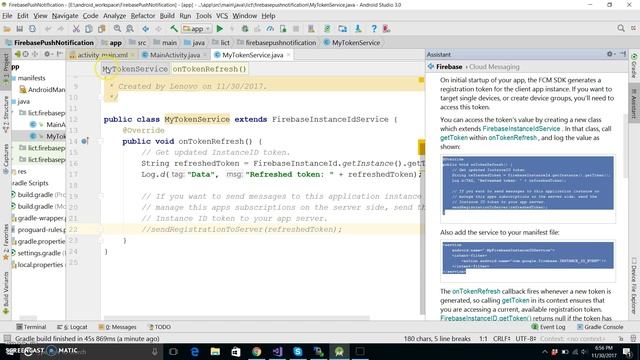Close the MyTokenService.java tab
640x360 pixels.
(288, 55)
